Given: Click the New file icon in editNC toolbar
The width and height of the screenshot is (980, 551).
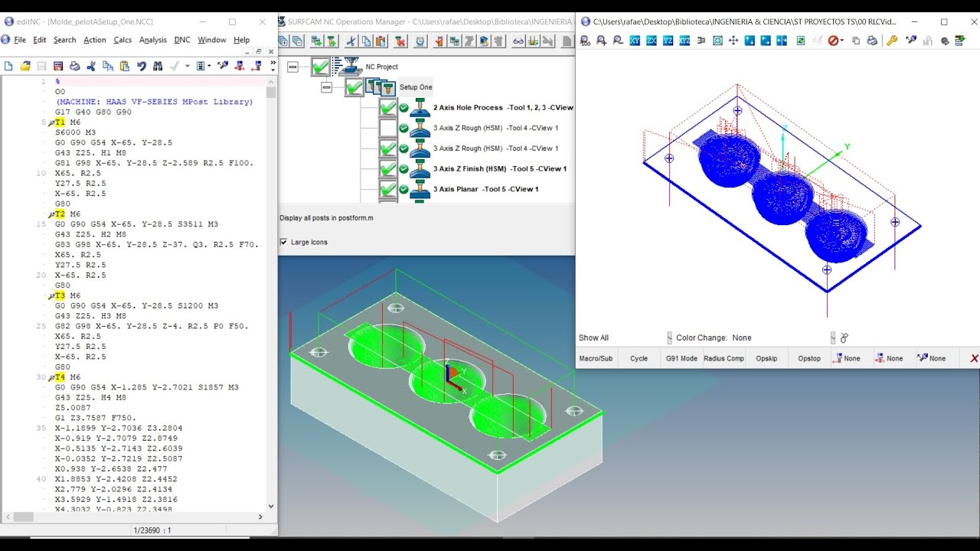Looking at the screenshot, I should [8, 67].
